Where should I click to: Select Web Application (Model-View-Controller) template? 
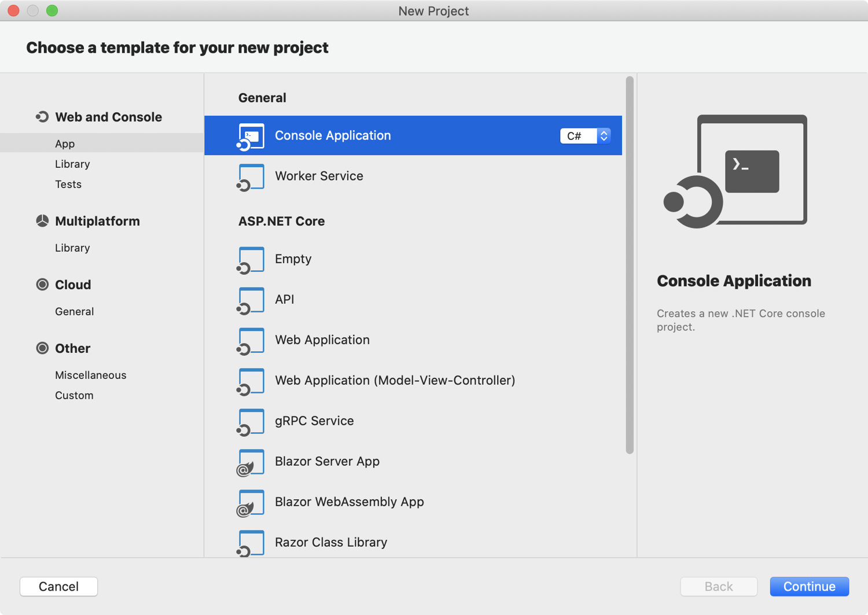coord(413,380)
